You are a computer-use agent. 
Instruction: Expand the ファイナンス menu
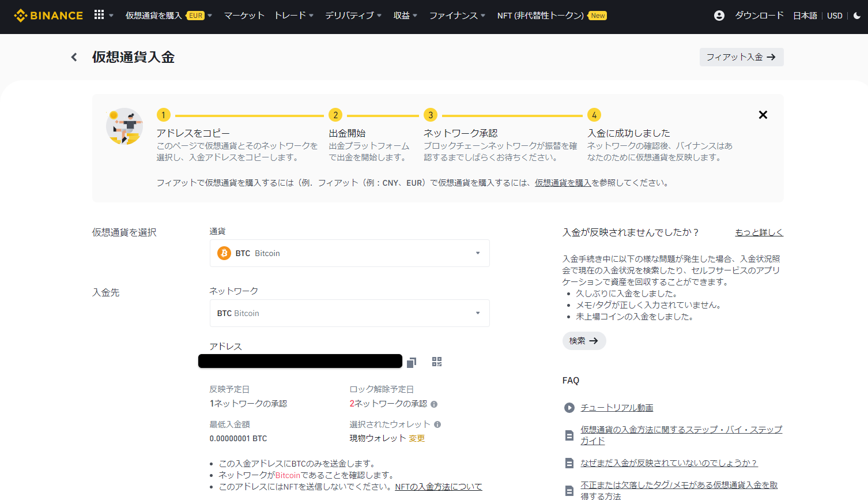pyautogui.click(x=457, y=16)
